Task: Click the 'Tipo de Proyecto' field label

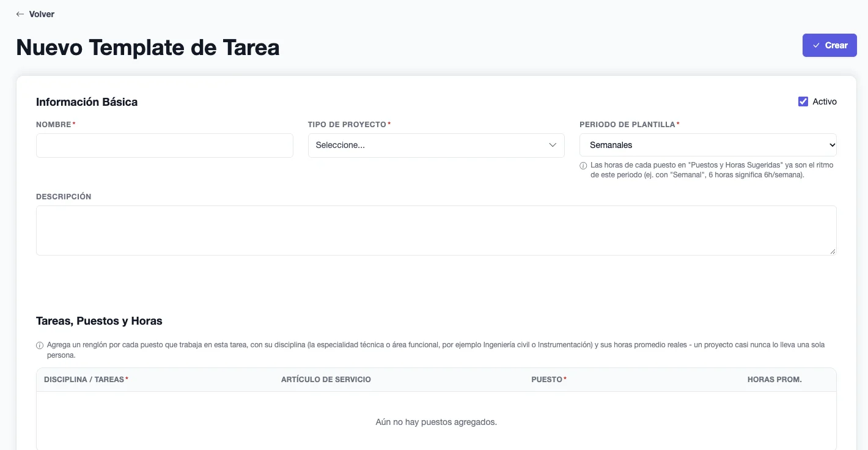Action: tap(349, 125)
